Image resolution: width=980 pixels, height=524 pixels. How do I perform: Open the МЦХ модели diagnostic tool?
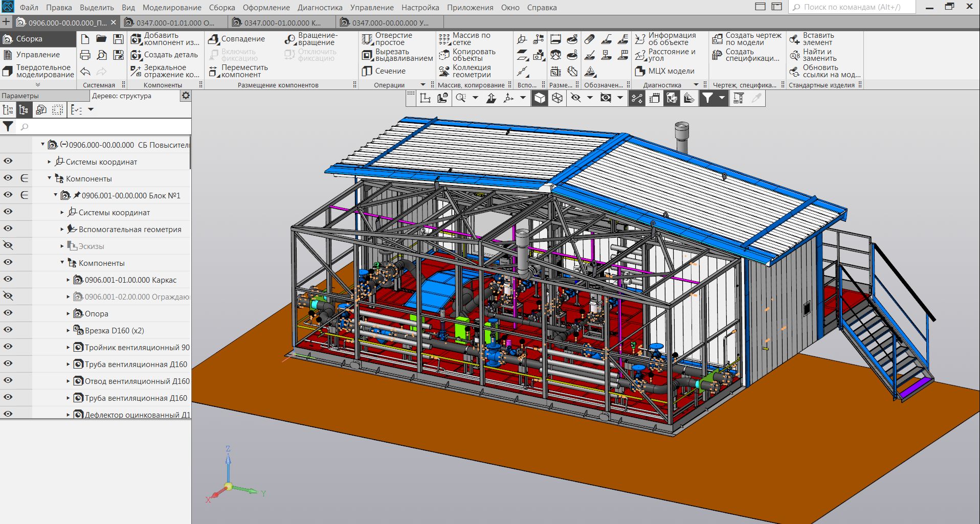[665, 71]
